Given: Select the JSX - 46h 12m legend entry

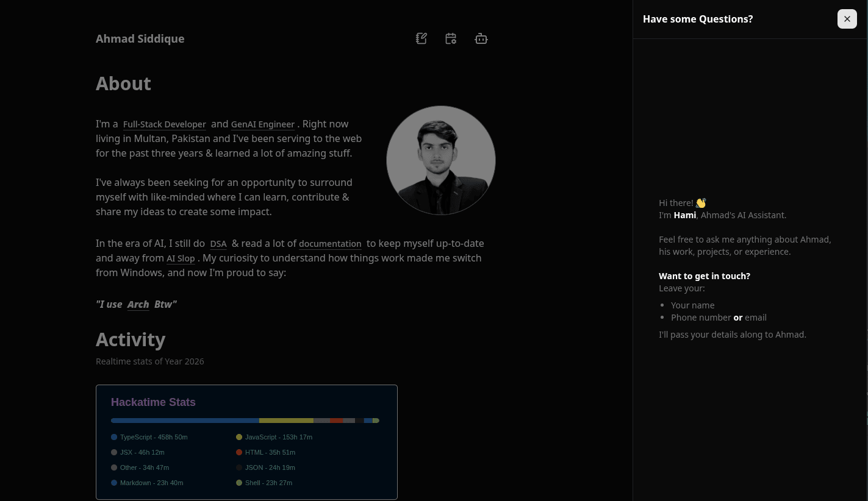Looking at the screenshot, I should click(x=138, y=452).
